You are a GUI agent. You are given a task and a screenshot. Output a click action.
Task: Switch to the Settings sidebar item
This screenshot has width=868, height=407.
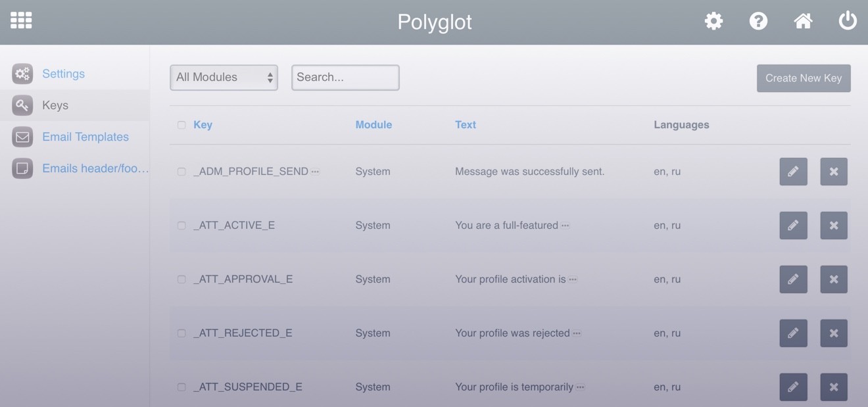pyautogui.click(x=63, y=74)
